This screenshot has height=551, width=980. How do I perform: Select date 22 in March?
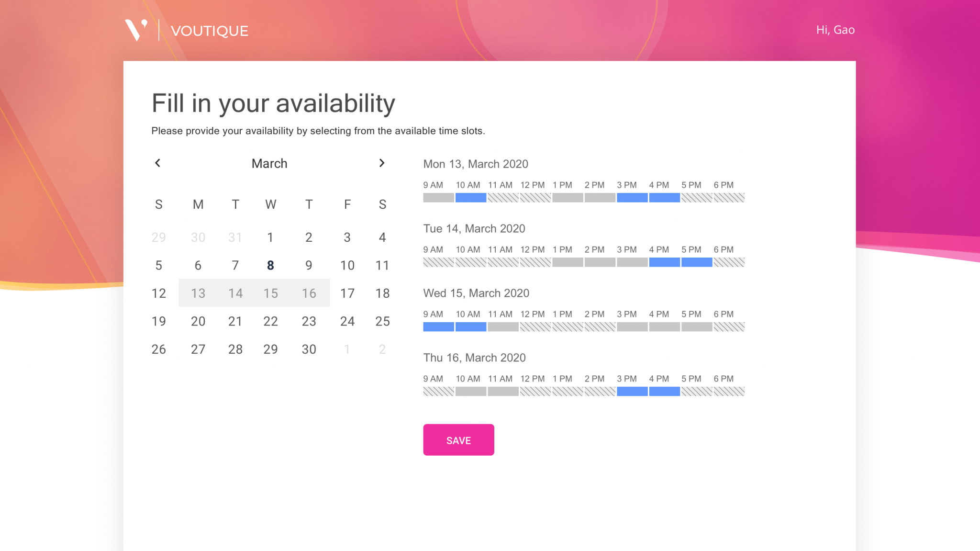tap(270, 321)
